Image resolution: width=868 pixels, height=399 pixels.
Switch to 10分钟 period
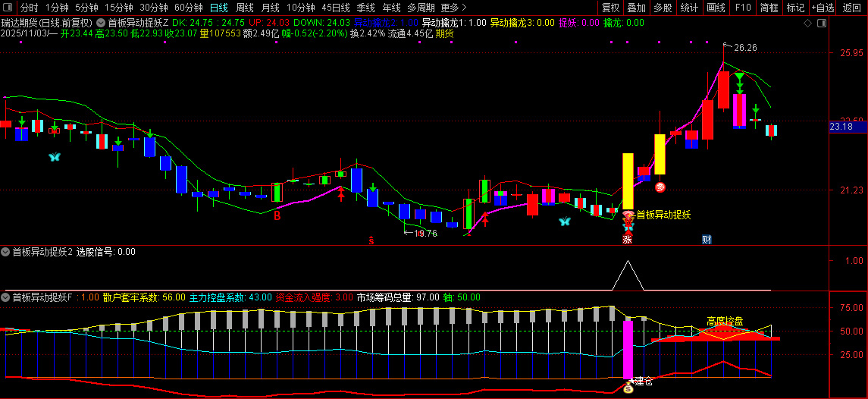pyautogui.click(x=301, y=8)
